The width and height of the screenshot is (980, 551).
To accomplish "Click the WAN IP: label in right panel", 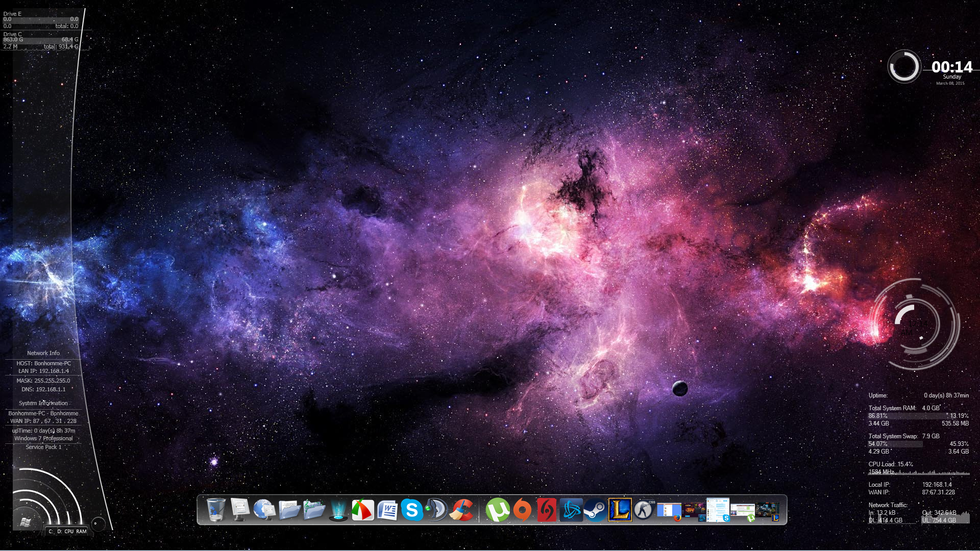I will point(879,492).
